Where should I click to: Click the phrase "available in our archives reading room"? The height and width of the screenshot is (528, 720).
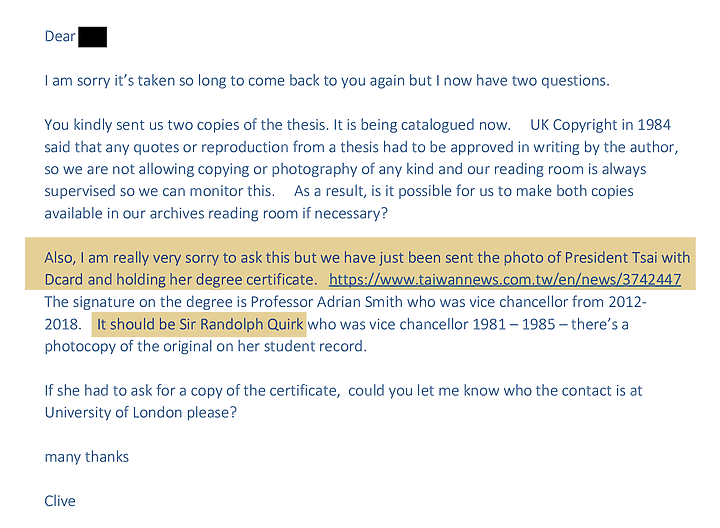[171, 213]
